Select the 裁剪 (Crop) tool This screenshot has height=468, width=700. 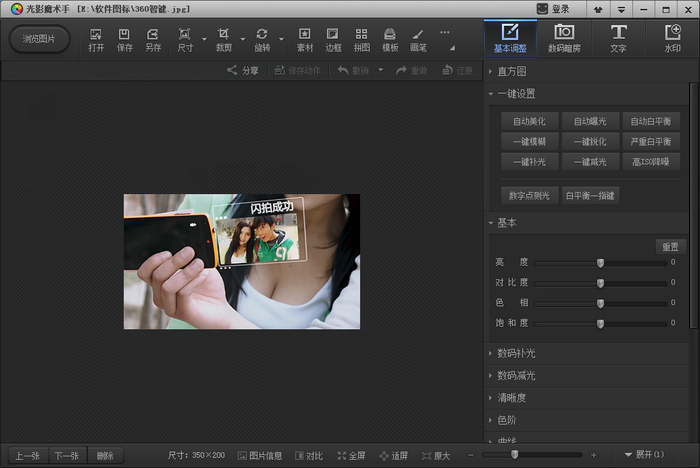(x=223, y=39)
